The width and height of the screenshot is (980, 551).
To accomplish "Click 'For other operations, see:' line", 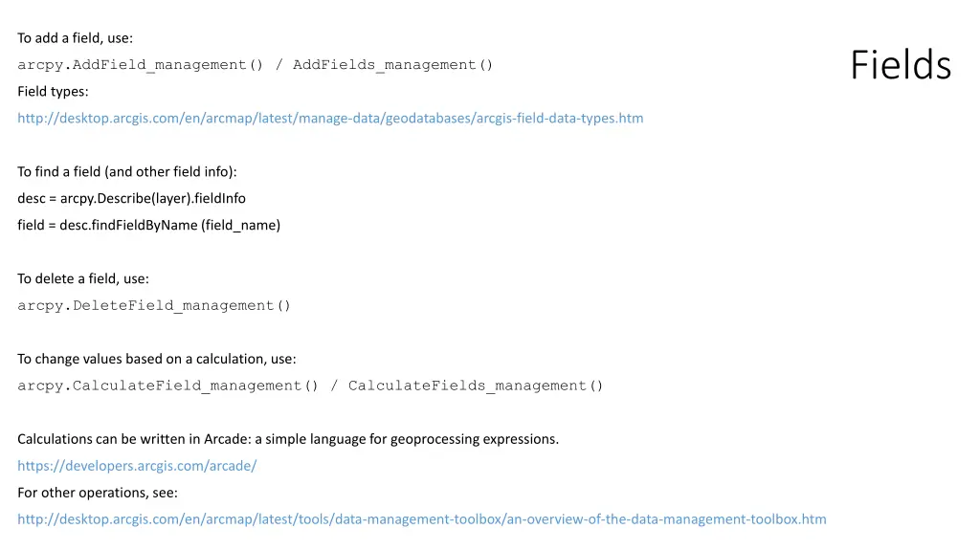I will click(98, 493).
